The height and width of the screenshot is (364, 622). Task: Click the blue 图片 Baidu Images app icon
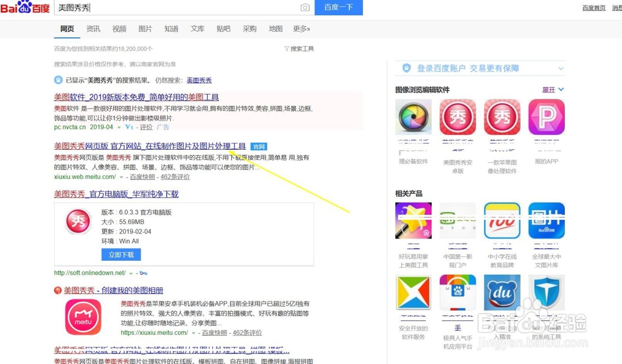(546, 221)
